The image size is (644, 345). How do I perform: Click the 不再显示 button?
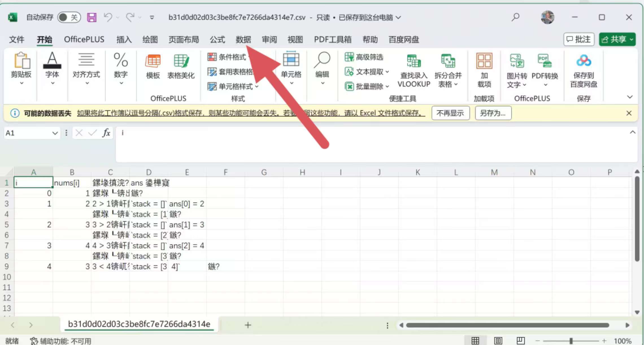[450, 113]
